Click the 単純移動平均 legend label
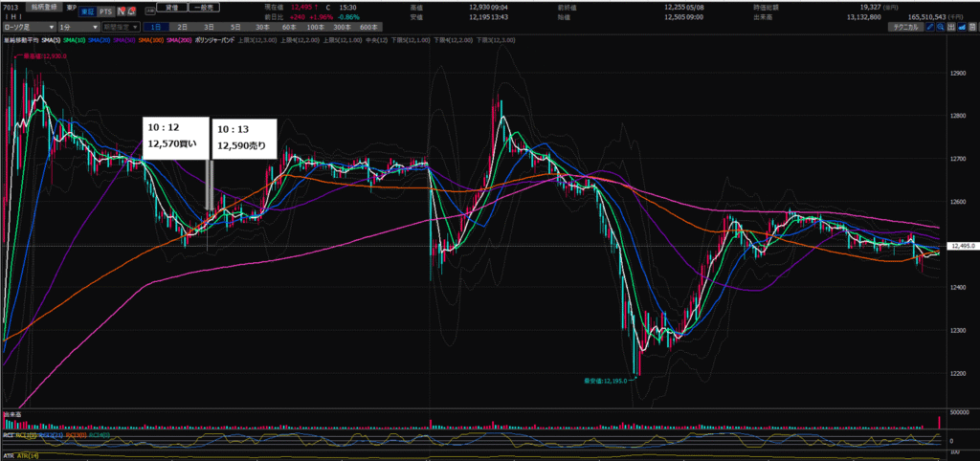 21,40
